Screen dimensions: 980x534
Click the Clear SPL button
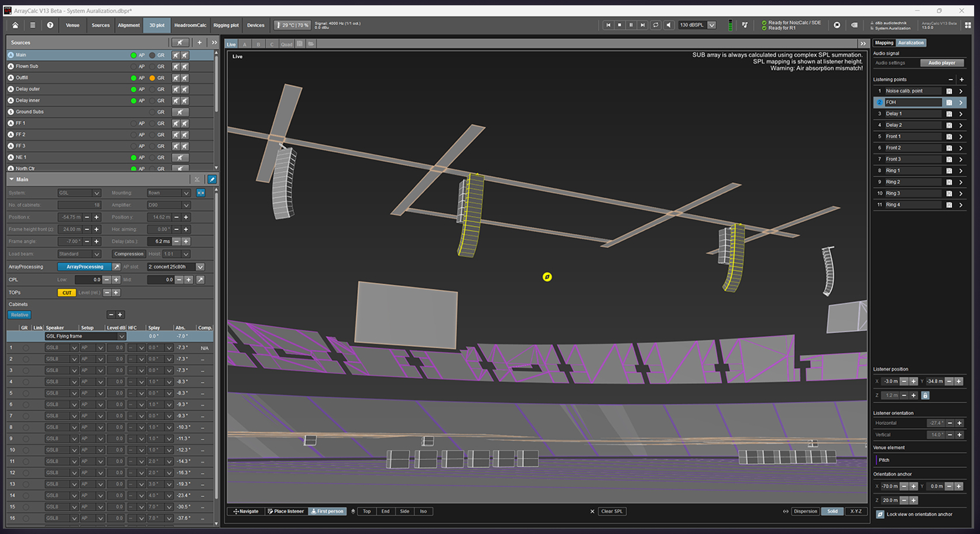[612, 511]
